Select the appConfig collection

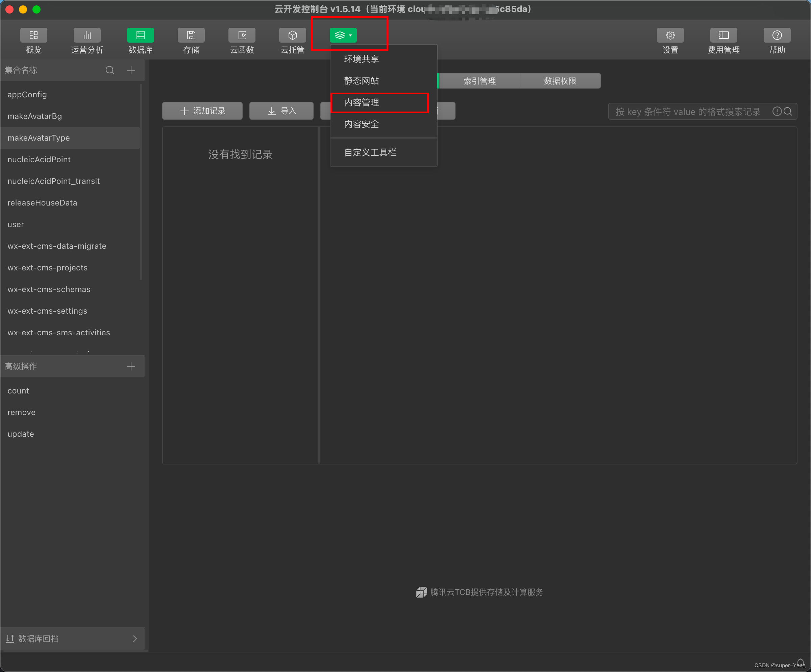coord(70,95)
